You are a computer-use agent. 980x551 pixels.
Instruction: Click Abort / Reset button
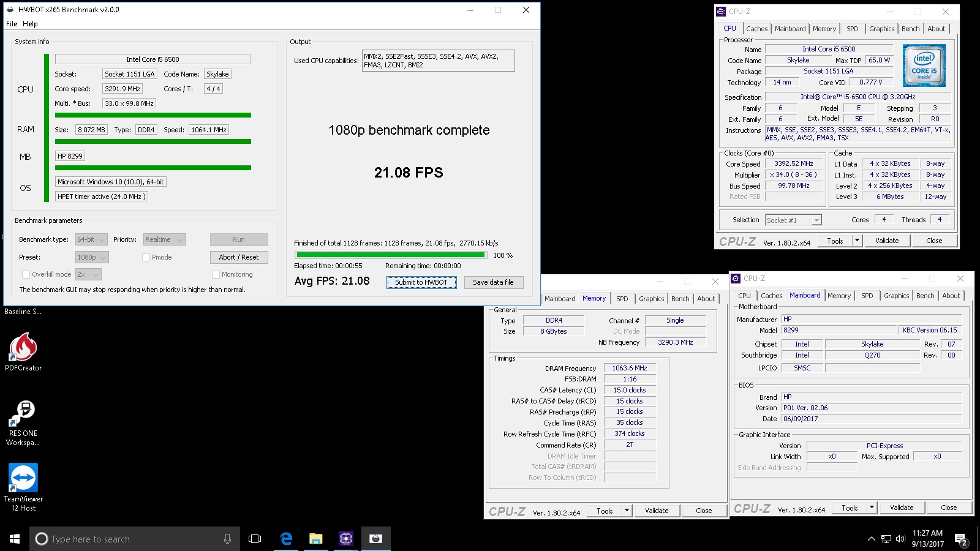tap(239, 257)
